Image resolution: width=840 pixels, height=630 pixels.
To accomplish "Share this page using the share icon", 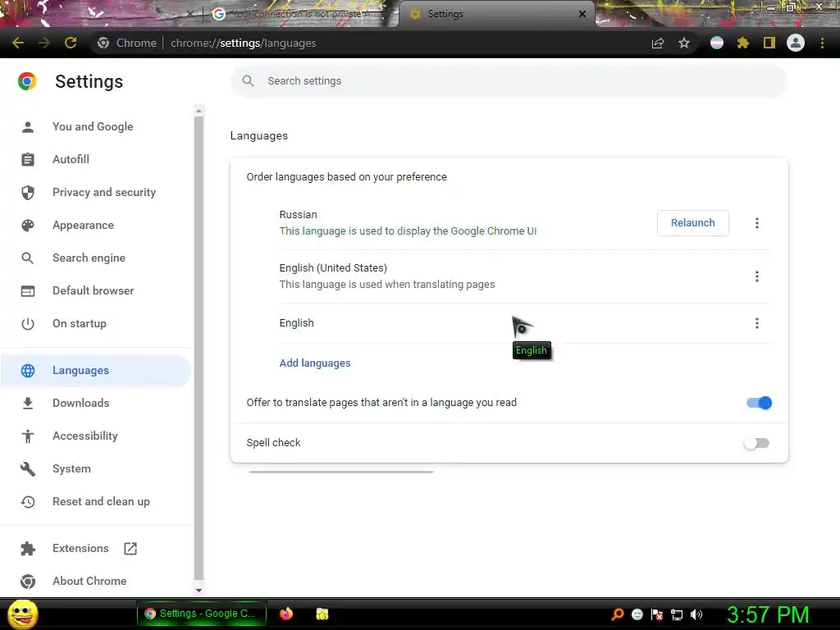I will tap(658, 43).
